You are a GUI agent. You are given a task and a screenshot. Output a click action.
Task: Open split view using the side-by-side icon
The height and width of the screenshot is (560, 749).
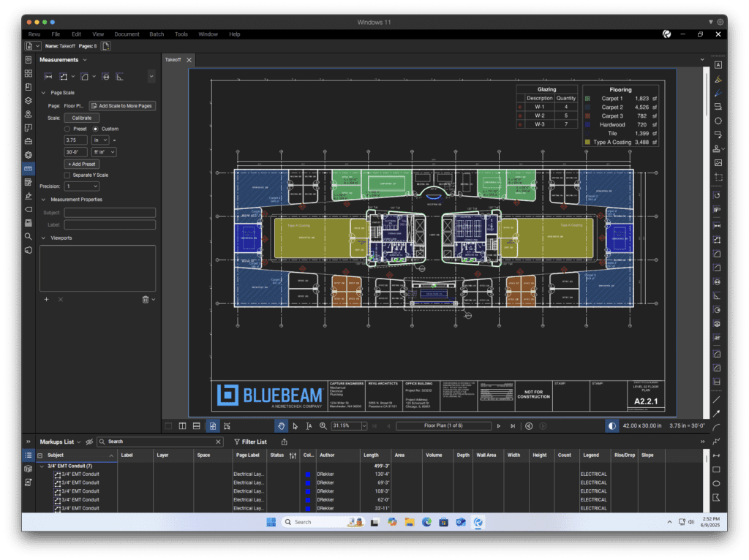[183, 425]
